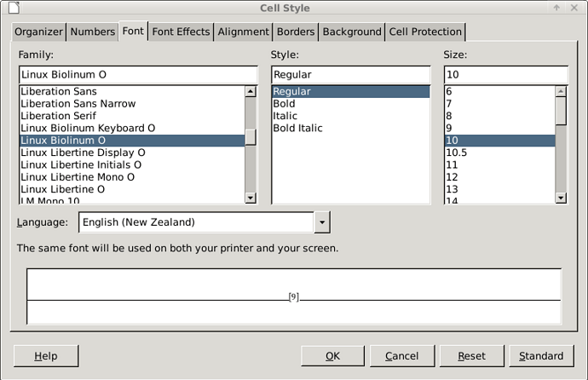Viewport: 588px width, 380px height.
Task: Click the Standard button
Action: tap(541, 356)
